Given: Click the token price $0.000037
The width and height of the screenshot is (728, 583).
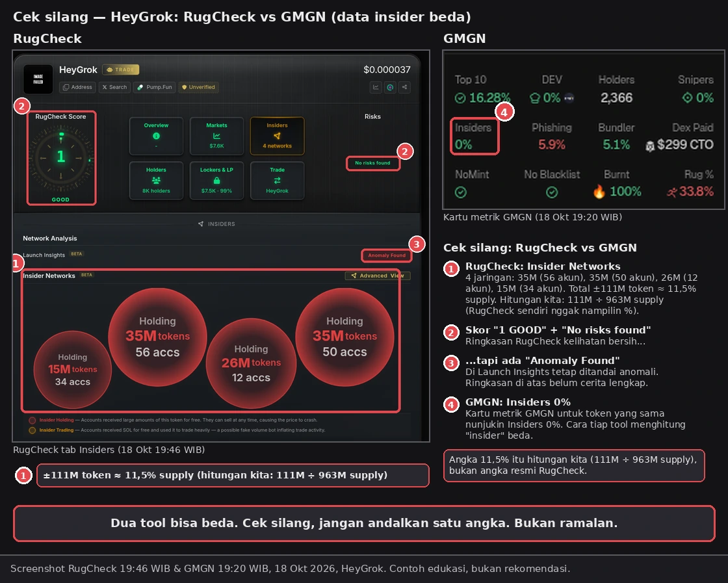Looking at the screenshot, I should (387, 70).
